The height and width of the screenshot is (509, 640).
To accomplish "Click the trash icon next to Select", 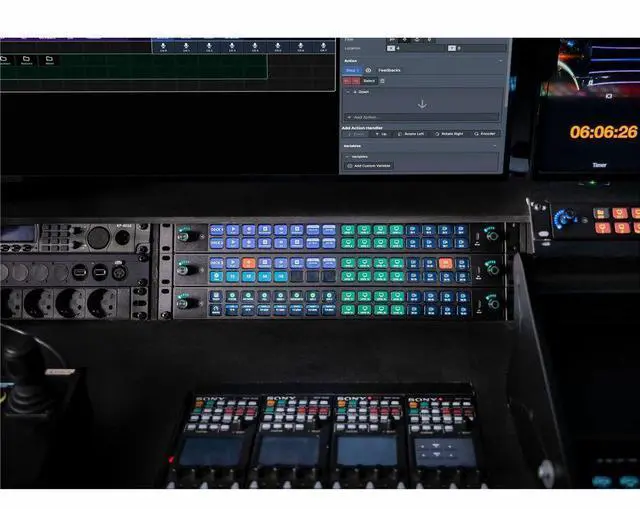I will pos(382,81).
